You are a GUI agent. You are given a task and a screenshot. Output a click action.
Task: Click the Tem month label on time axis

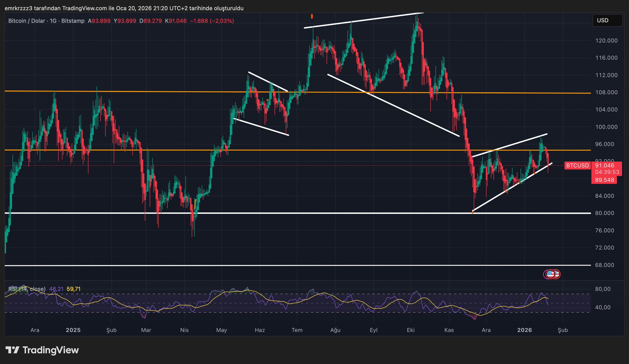[297, 330]
